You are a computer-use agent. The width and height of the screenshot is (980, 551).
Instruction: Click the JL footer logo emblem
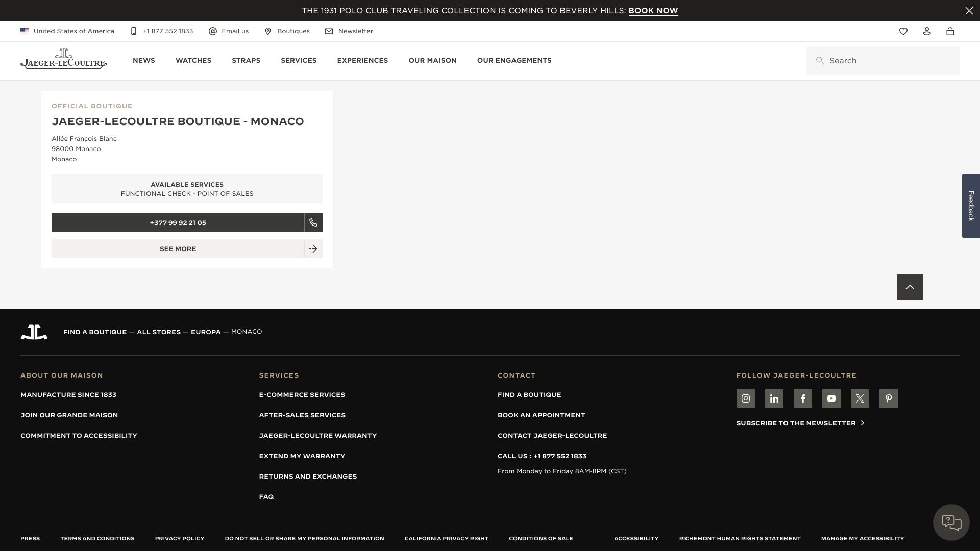pos(34,332)
